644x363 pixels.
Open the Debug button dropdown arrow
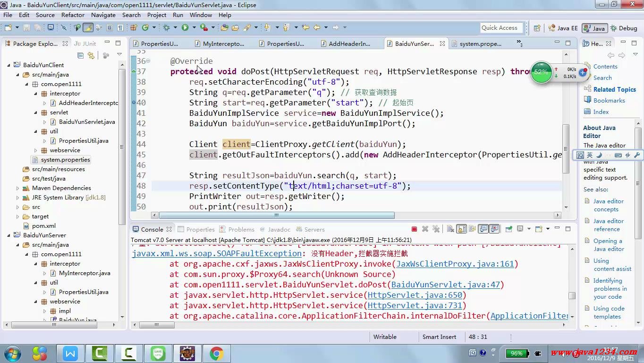(175, 28)
